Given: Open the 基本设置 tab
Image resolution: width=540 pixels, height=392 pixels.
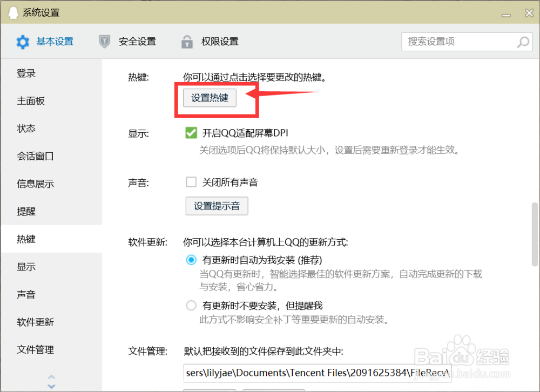Looking at the screenshot, I should click(x=45, y=42).
